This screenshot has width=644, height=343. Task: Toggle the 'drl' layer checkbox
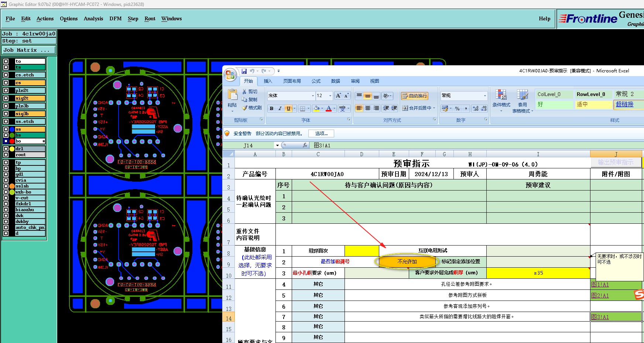click(6, 149)
